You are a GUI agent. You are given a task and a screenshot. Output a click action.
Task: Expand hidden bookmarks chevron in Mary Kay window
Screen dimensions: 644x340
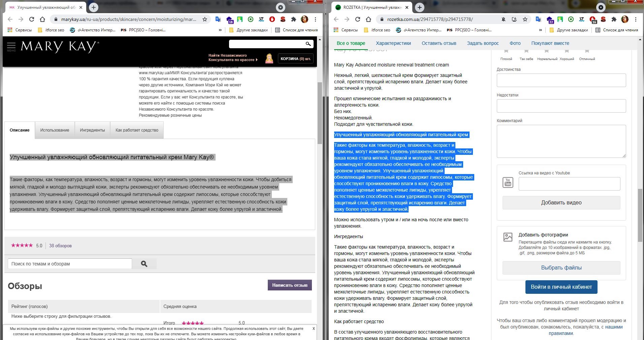click(220, 30)
